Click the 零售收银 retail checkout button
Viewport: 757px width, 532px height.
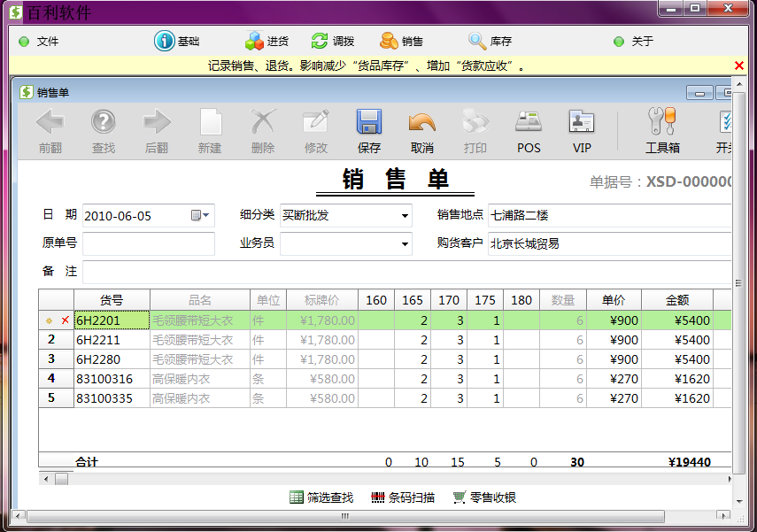484,497
